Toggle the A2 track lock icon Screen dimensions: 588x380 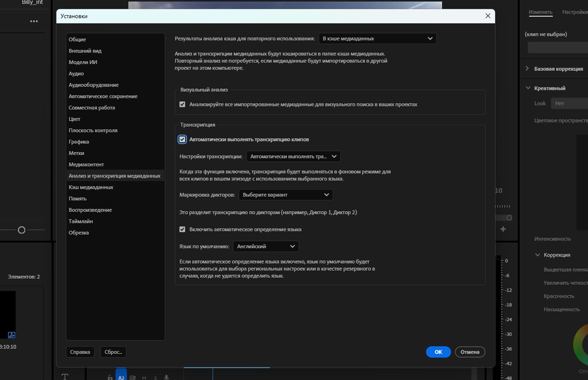coord(110,378)
